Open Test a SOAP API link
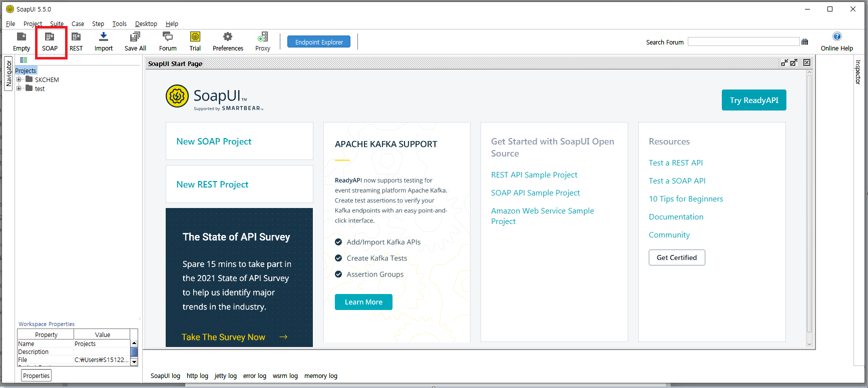Viewport: 868px width, 388px height. click(x=677, y=180)
